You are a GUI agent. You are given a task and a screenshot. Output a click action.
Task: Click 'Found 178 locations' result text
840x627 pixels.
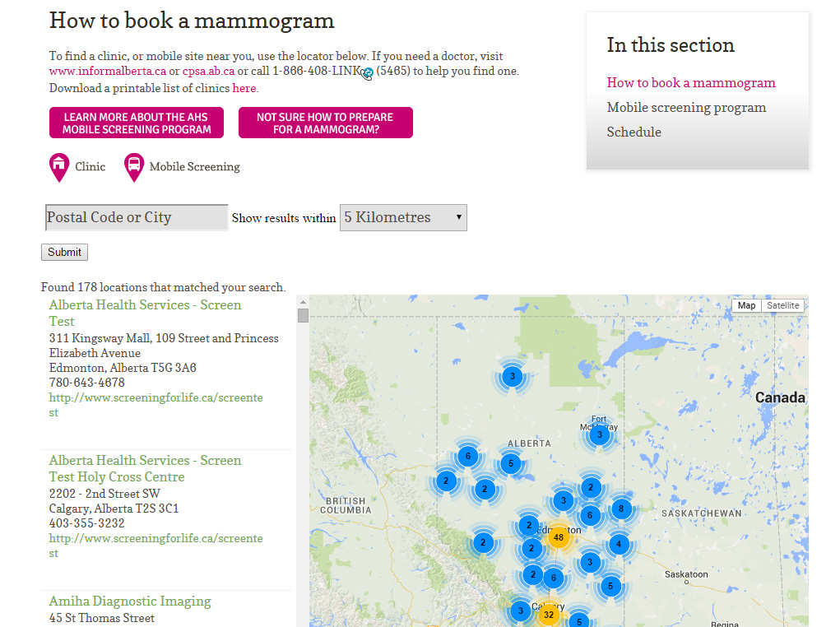point(164,287)
